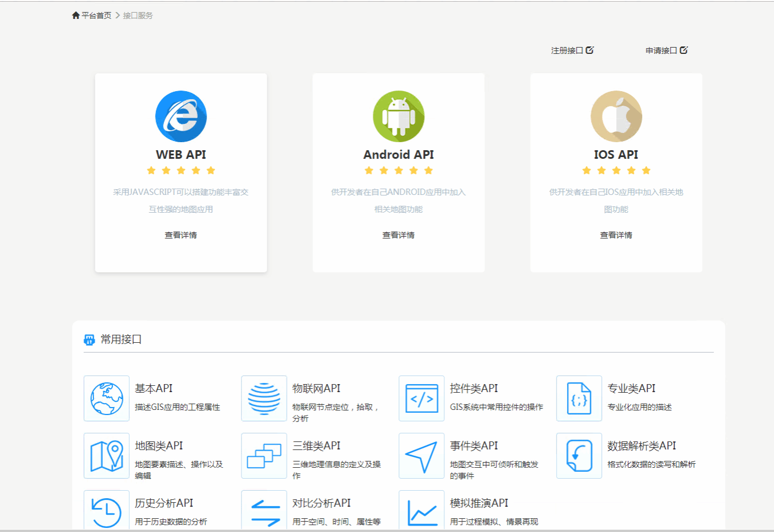Click the file arrow icon for 数据解析类API
The image size is (774, 532).
579,456
